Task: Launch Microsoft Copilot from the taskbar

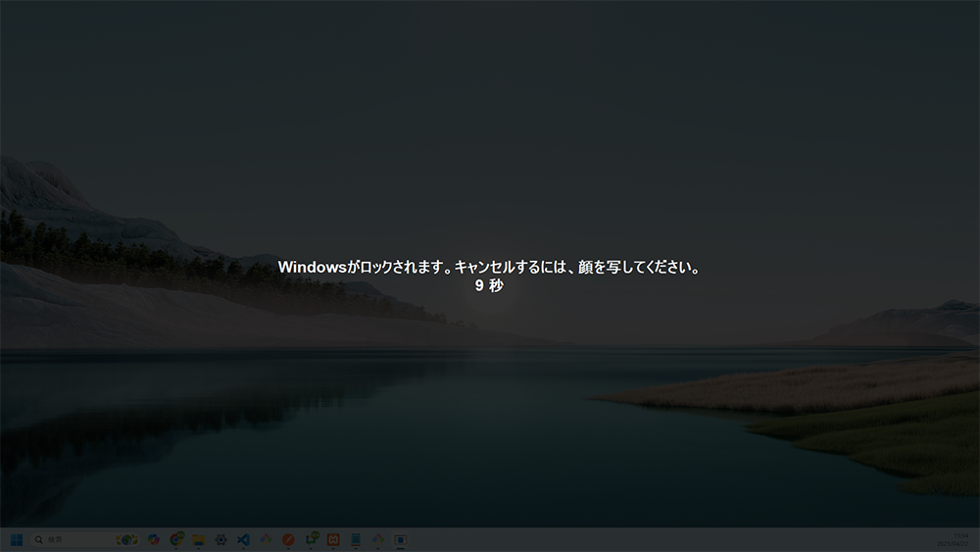Action: [154, 539]
